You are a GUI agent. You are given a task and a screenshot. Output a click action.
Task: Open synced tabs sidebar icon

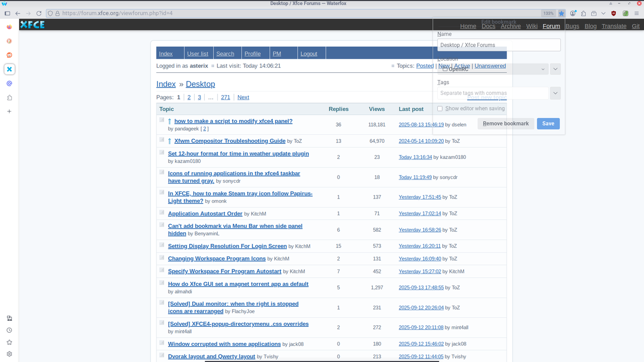coord(9,318)
